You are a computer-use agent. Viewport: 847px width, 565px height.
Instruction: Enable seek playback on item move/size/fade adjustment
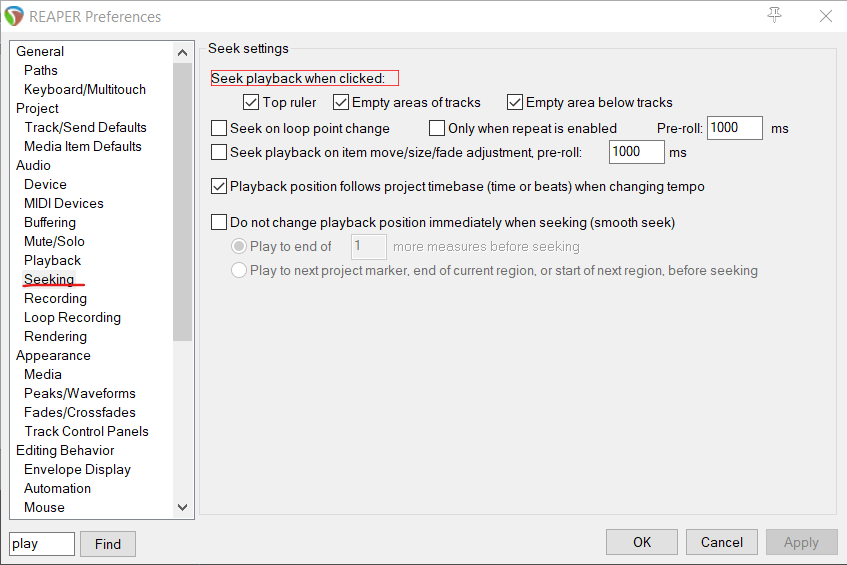pyautogui.click(x=219, y=152)
